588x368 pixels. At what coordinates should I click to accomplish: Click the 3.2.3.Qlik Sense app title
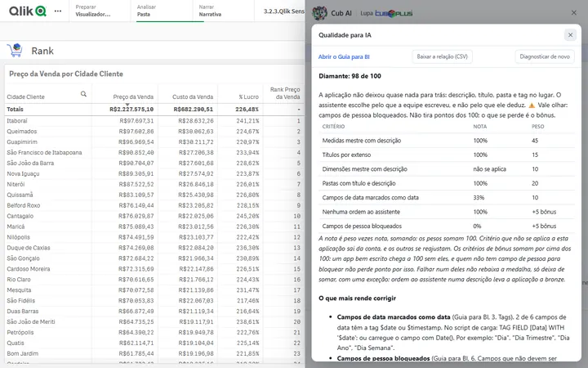(x=284, y=11)
